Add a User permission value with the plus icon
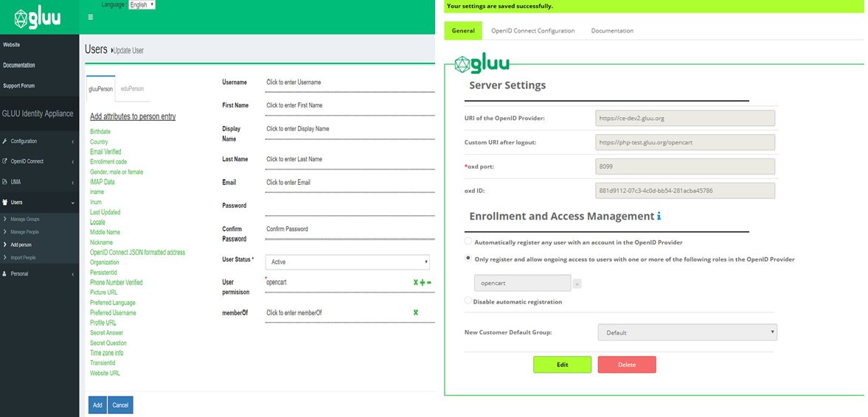Screen dimensions: 868x417 coord(423,283)
